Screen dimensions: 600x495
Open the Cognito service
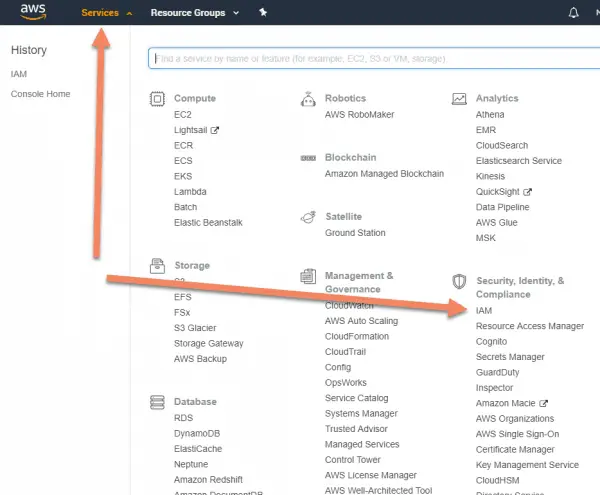[x=491, y=341]
